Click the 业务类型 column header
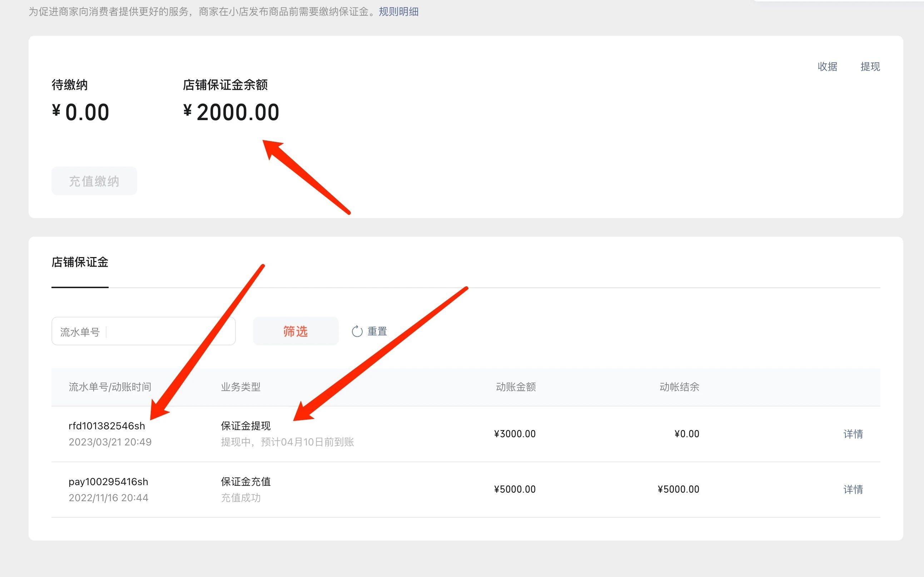This screenshot has width=924, height=577. coord(240,387)
